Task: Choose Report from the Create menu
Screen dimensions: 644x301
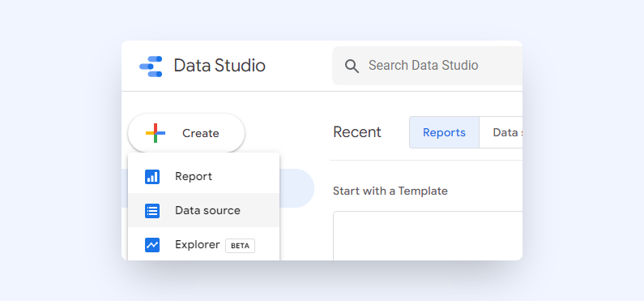Action: click(203, 176)
